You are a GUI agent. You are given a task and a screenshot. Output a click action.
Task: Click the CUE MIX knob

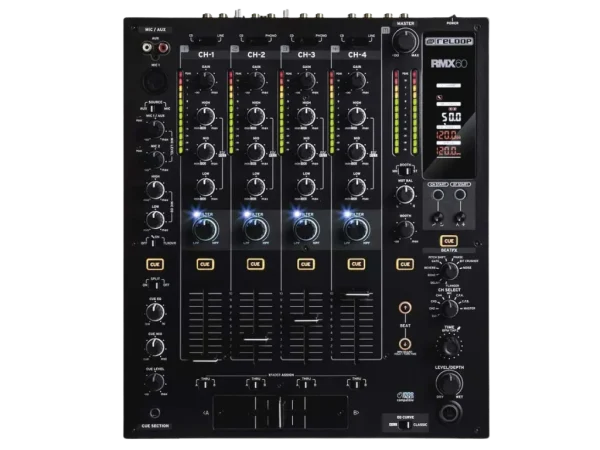[155, 347]
